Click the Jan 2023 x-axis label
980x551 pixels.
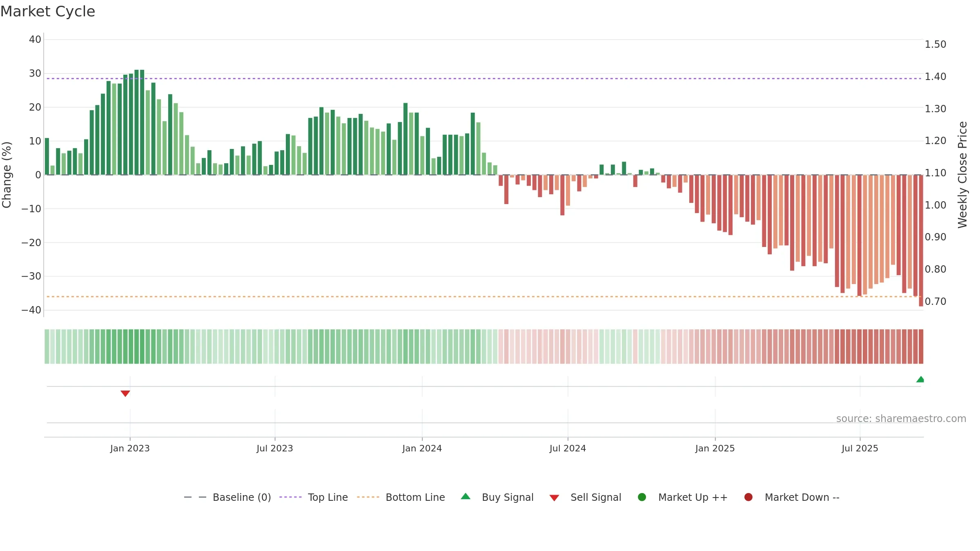pos(130,449)
